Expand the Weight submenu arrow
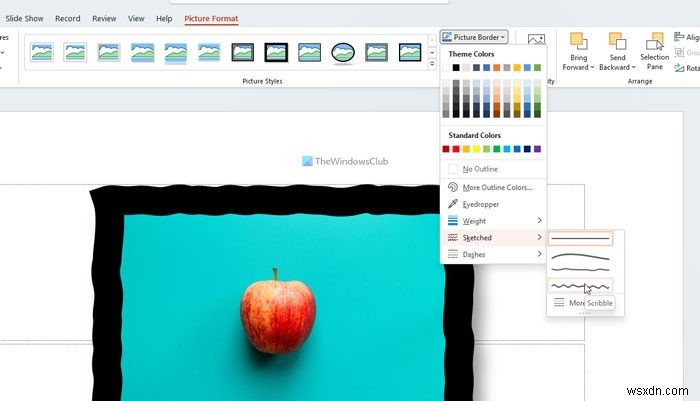The height and width of the screenshot is (401, 700). click(539, 221)
